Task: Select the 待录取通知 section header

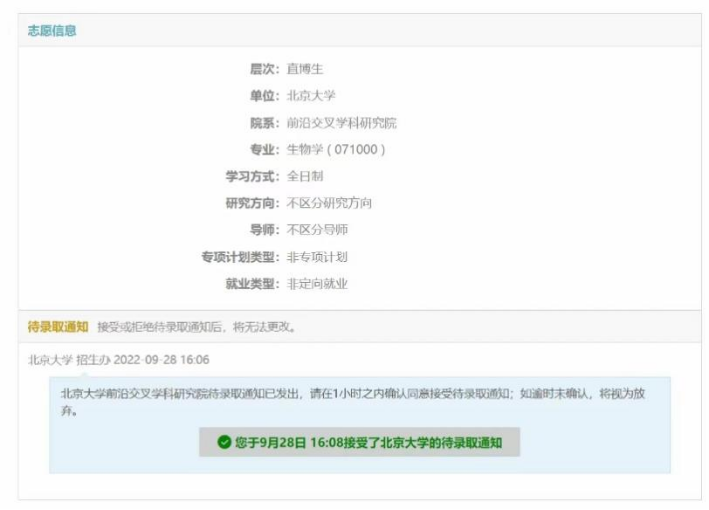Action: [58, 327]
